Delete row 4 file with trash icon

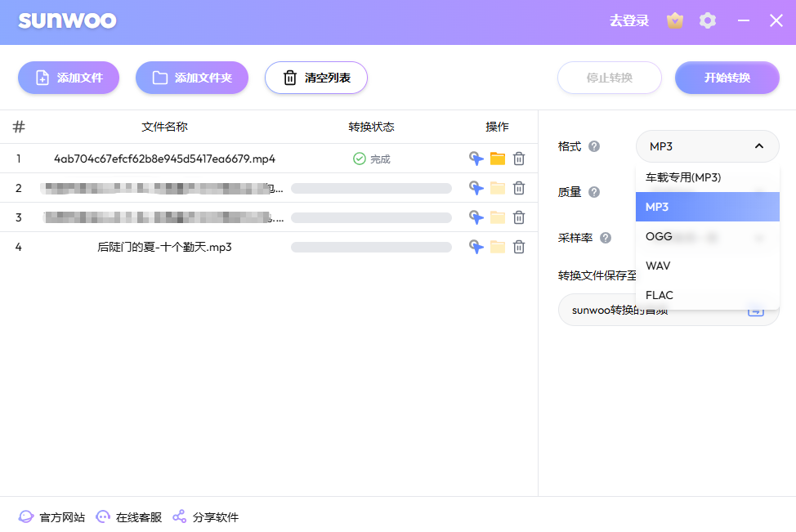coord(519,247)
